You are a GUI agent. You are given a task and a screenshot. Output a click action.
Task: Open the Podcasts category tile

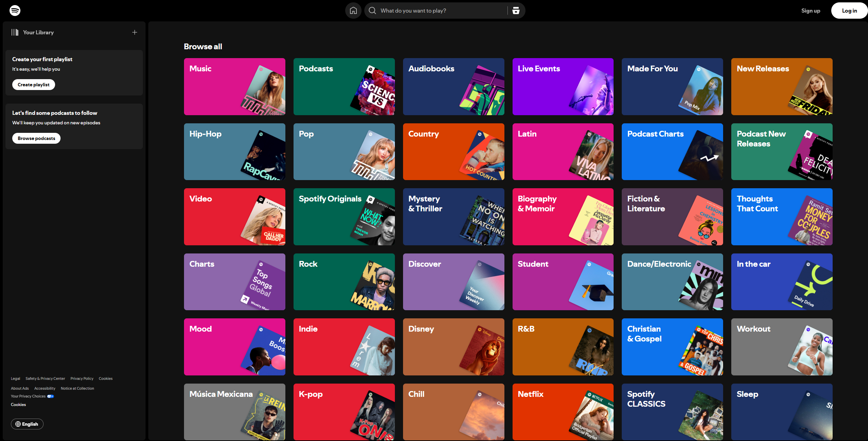click(344, 87)
